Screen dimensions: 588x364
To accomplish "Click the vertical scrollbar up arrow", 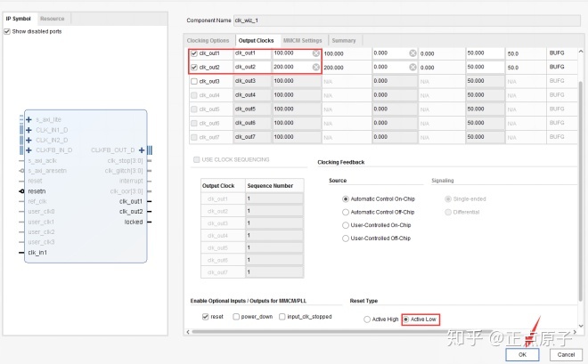I will 581,52.
